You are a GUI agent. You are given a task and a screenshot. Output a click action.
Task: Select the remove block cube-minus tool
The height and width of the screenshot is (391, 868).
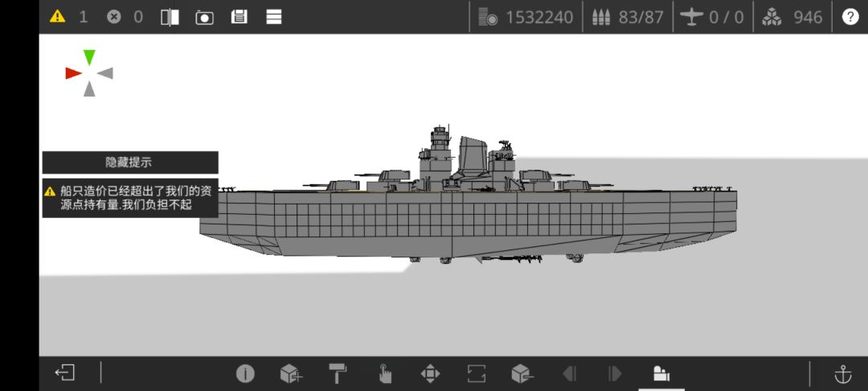522,373
